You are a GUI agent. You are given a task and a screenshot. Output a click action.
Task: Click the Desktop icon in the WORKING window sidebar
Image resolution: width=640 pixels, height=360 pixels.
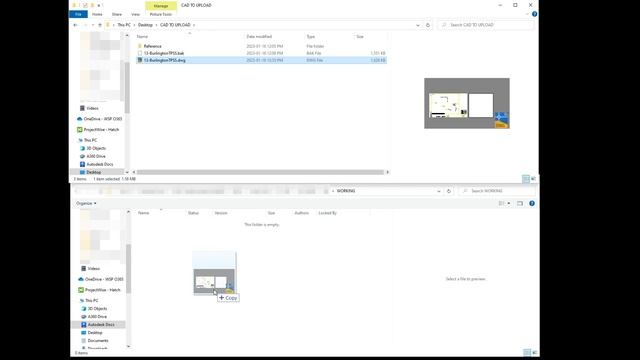click(84, 333)
